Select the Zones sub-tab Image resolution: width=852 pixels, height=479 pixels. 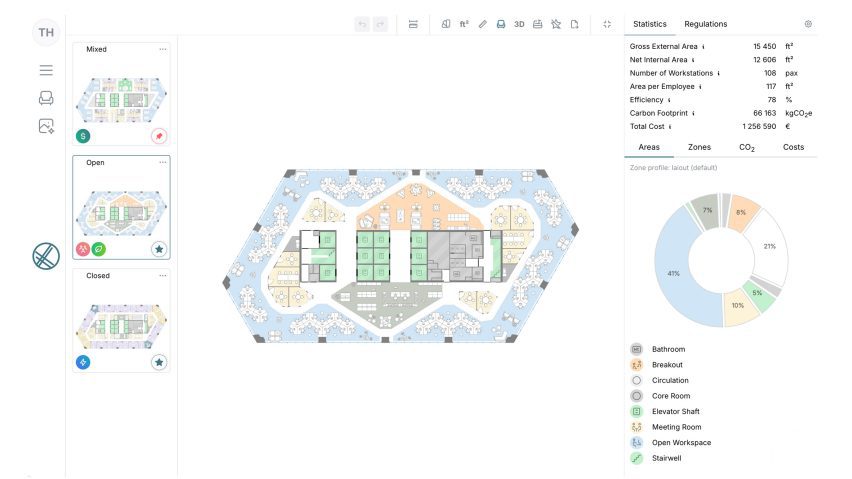(x=699, y=147)
